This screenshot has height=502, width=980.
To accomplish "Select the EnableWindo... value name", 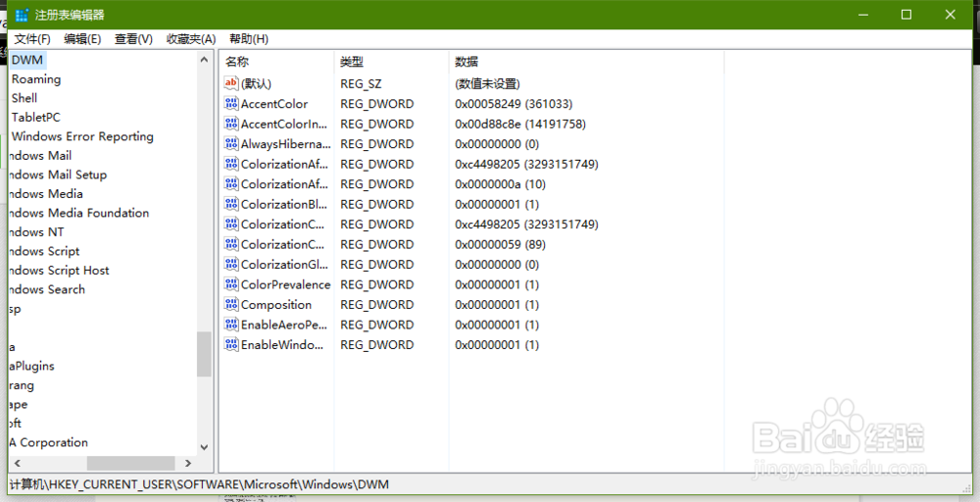I will point(282,345).
